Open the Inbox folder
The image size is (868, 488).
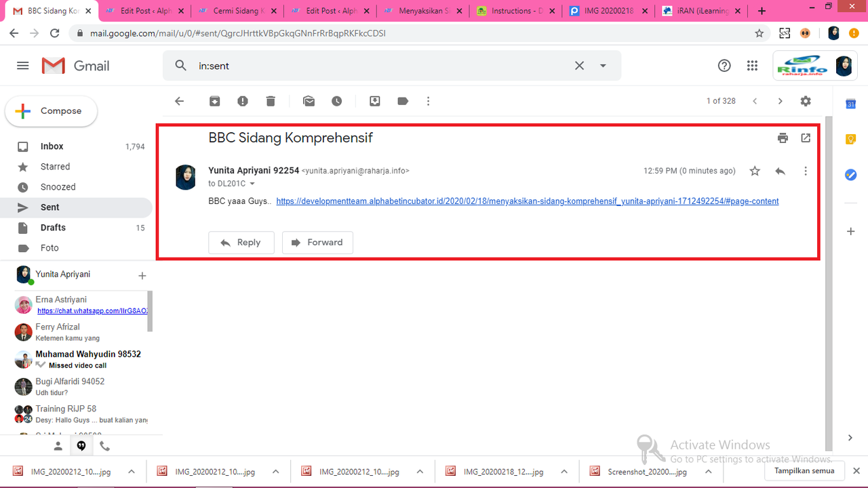click(76, 146)
